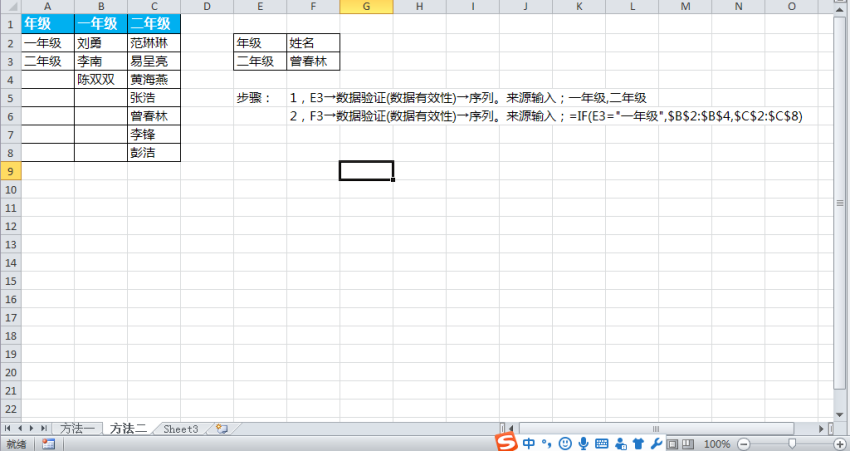Click the selected cell G9
This screenshot has width=850, height=451.
click(x=366, y=171)
